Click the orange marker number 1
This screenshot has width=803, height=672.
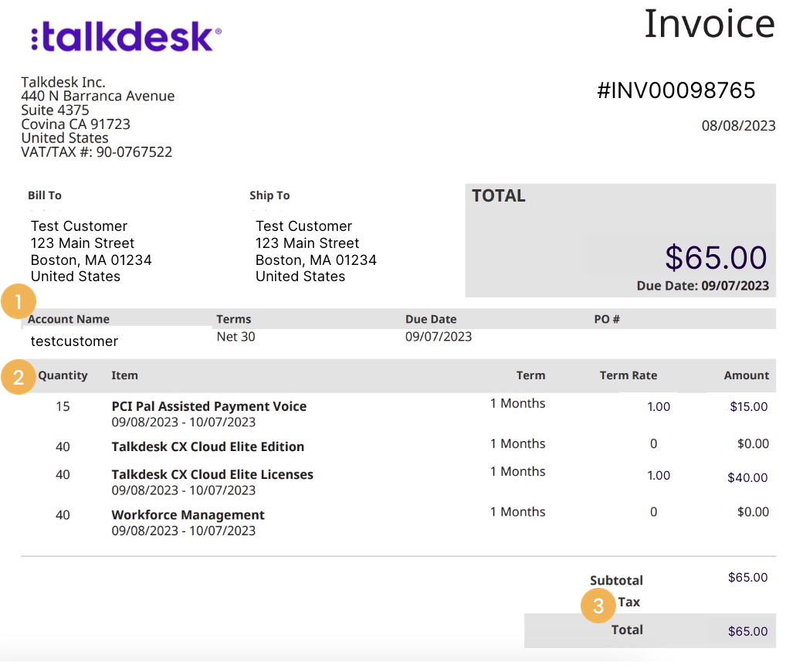pyautogui.click(x=19, y=302)
